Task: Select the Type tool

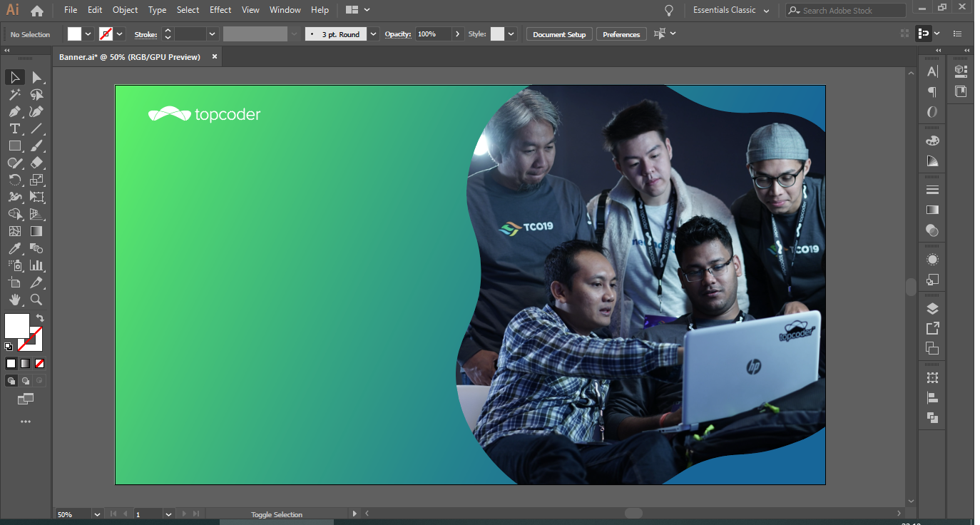Action: click(15, 128)
